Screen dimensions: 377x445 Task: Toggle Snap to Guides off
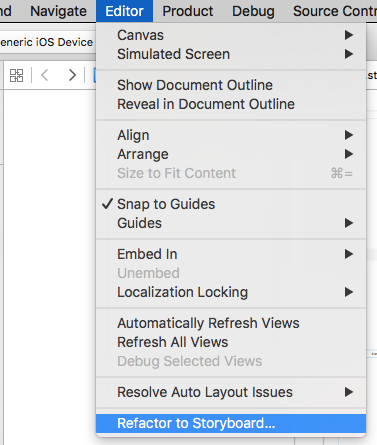(231, 204)
